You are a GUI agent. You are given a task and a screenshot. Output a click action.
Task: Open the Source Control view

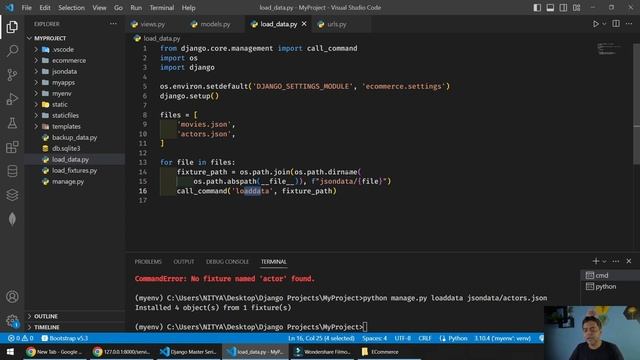click(x=12, y=75)
